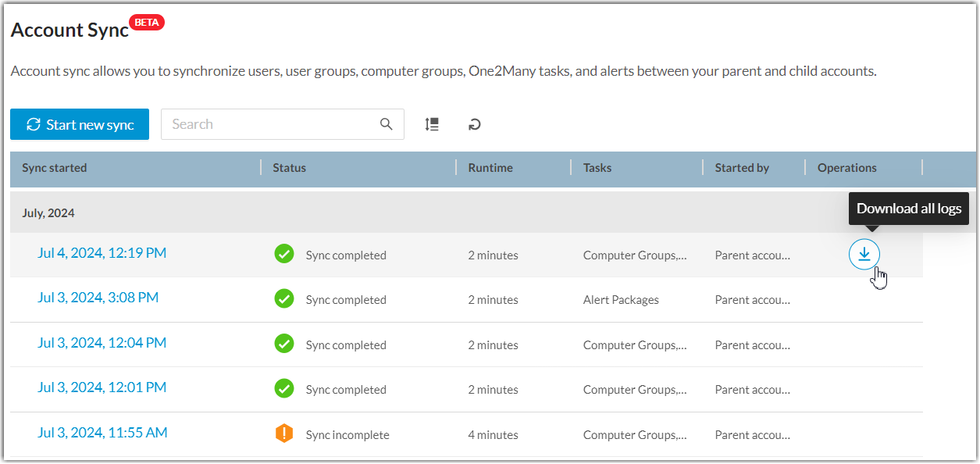
Task: Click the Status column header
Action: pos(289,167)
